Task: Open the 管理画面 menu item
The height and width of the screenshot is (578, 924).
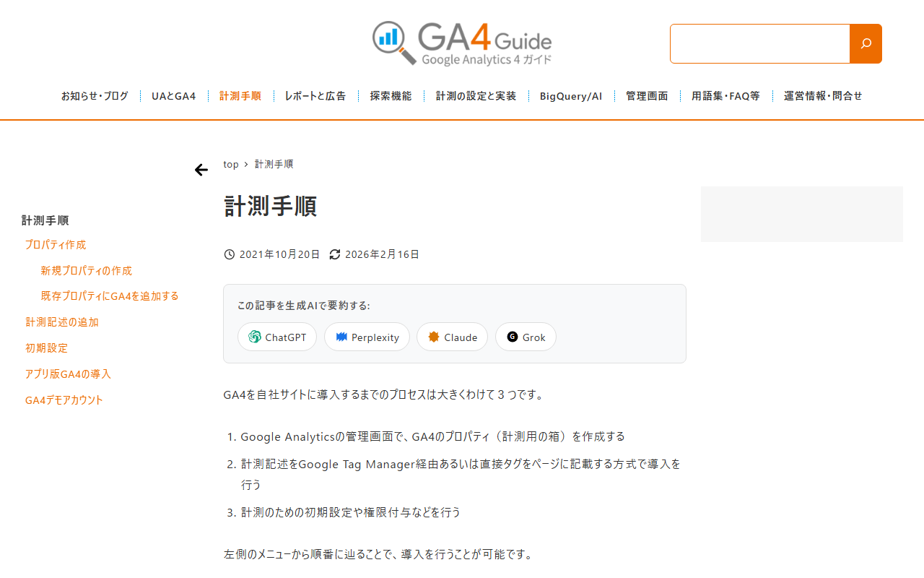Action: tap(647, 96)
